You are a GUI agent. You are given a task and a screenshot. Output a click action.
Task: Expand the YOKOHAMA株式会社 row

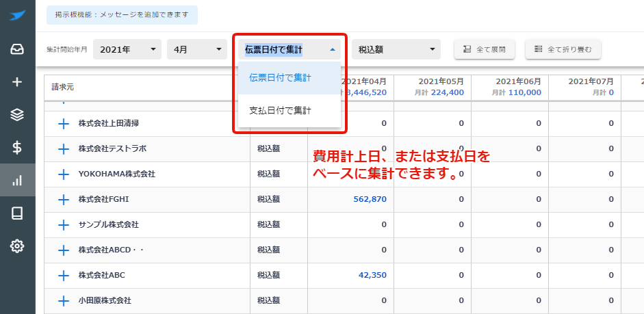tap(63, 174)
